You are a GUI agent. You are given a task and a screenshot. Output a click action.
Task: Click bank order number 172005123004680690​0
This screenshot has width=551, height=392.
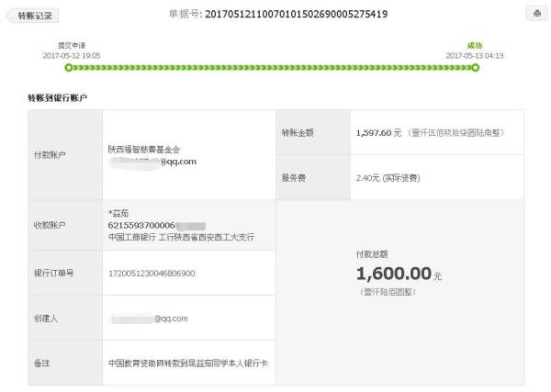[152, 274]
